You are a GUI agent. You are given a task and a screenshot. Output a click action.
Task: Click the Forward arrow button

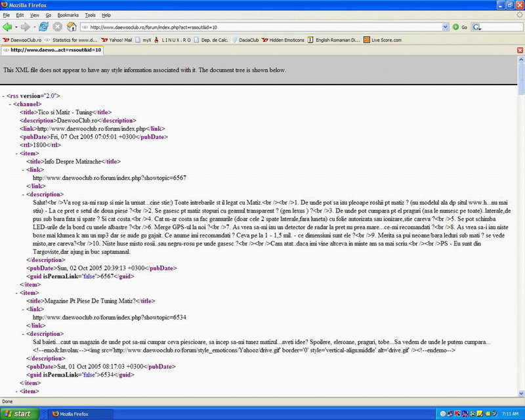point(25,27)
